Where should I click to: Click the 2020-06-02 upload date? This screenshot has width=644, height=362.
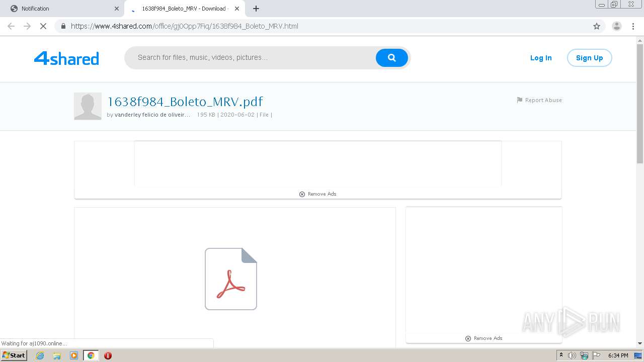[237, 115]
